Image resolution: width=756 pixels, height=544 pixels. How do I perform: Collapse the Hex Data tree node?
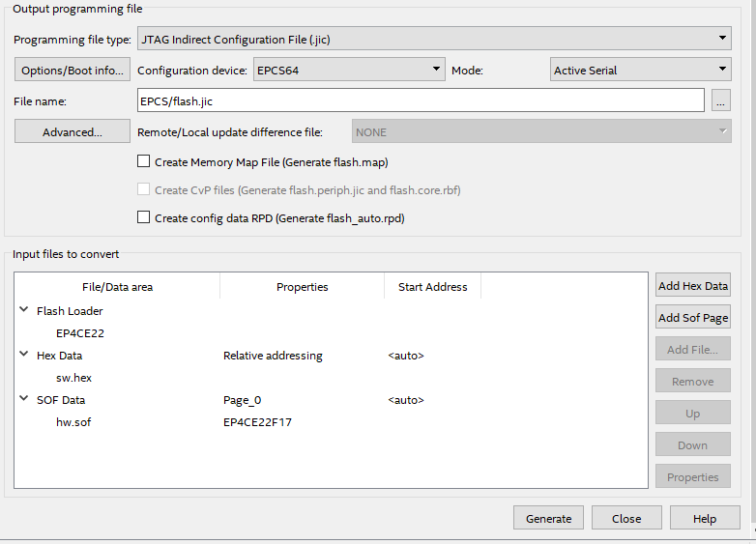(23, 355)
